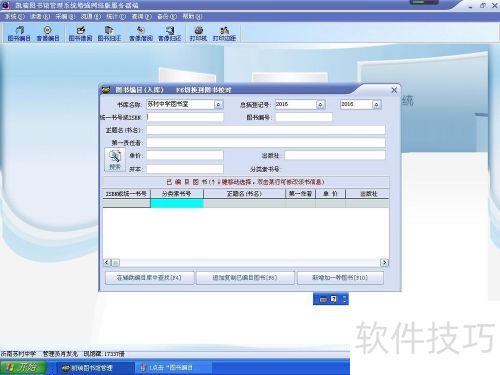Viewport: 500px width, 375px height.
Task: Click the table scrollbar right arrow
Action: tap(384, 263)
